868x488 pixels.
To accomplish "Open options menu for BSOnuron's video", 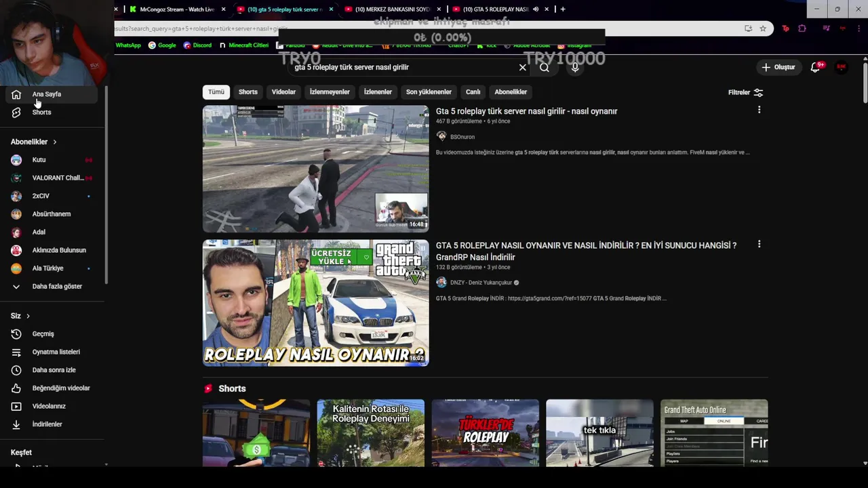I will tap(759, 110).
